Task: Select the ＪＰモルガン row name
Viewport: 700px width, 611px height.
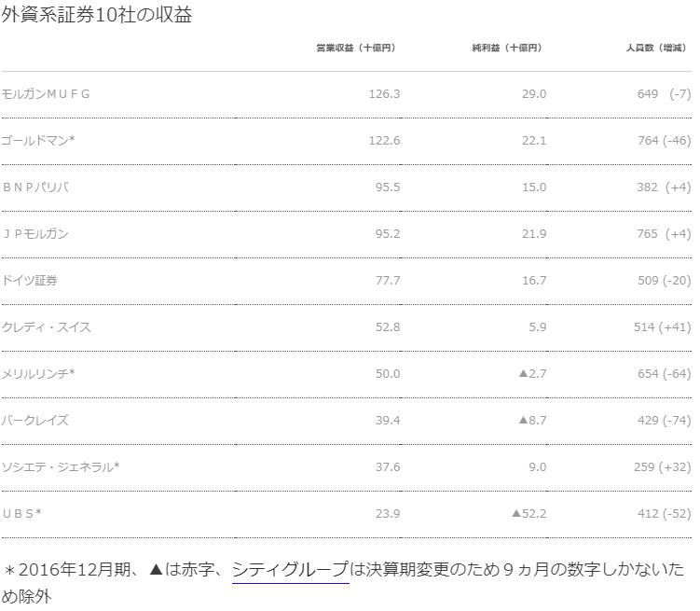Action: click(x=35, y=234)
